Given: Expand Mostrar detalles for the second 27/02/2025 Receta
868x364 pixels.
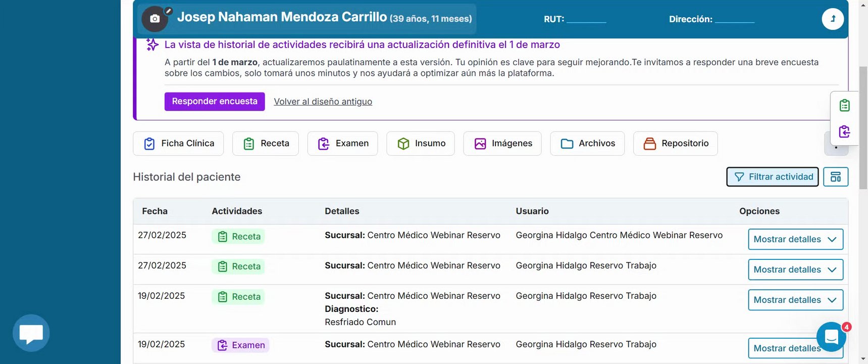Looking at the screenshot, I should 795,270.
